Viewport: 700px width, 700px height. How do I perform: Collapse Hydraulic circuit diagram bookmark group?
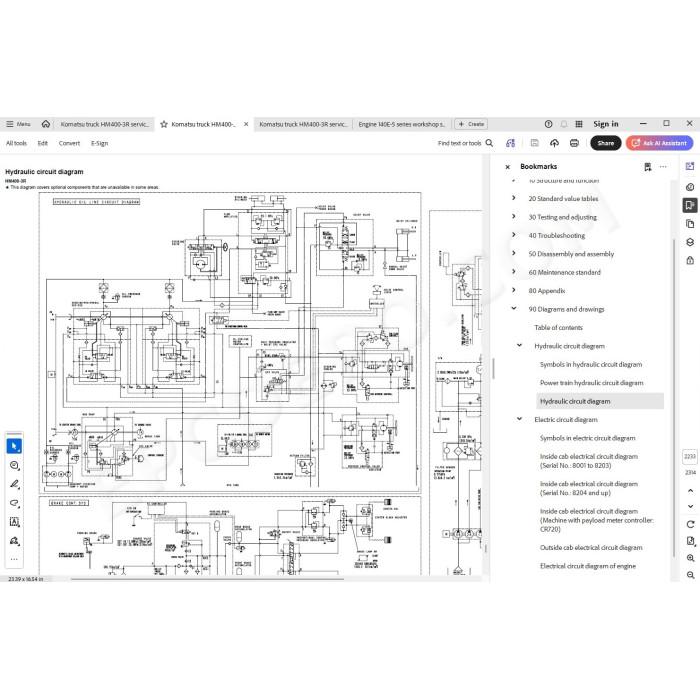[520, 345]
